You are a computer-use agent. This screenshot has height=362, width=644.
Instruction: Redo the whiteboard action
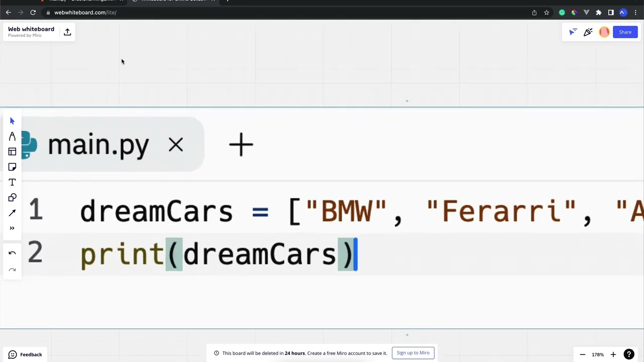click(12, 270)
